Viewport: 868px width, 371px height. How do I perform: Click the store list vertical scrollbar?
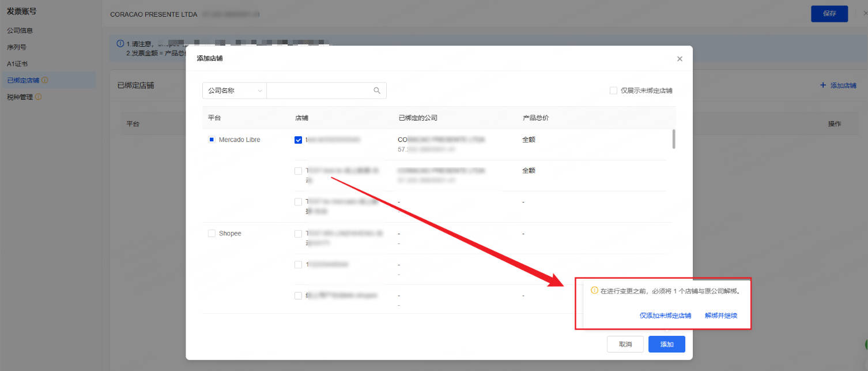[x=673, y=139]
